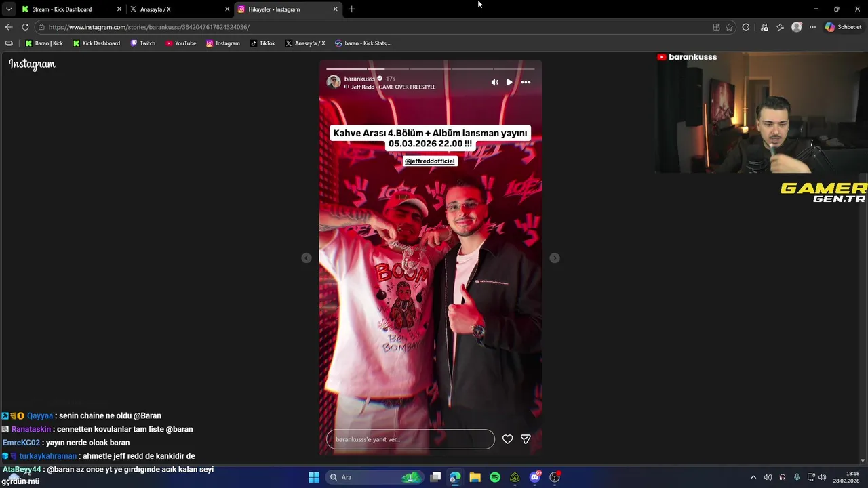Open File Explorer from the taskbar
868x488 pixels.
(475, 477)
